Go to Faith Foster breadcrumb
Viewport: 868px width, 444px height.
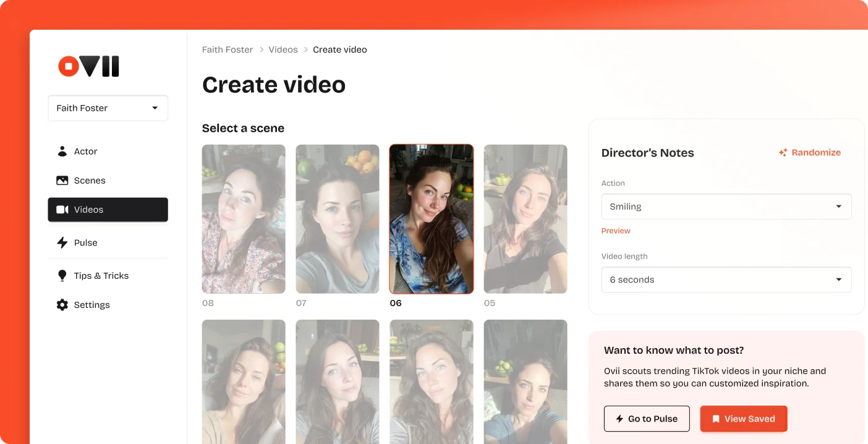[x=228, y=49]
